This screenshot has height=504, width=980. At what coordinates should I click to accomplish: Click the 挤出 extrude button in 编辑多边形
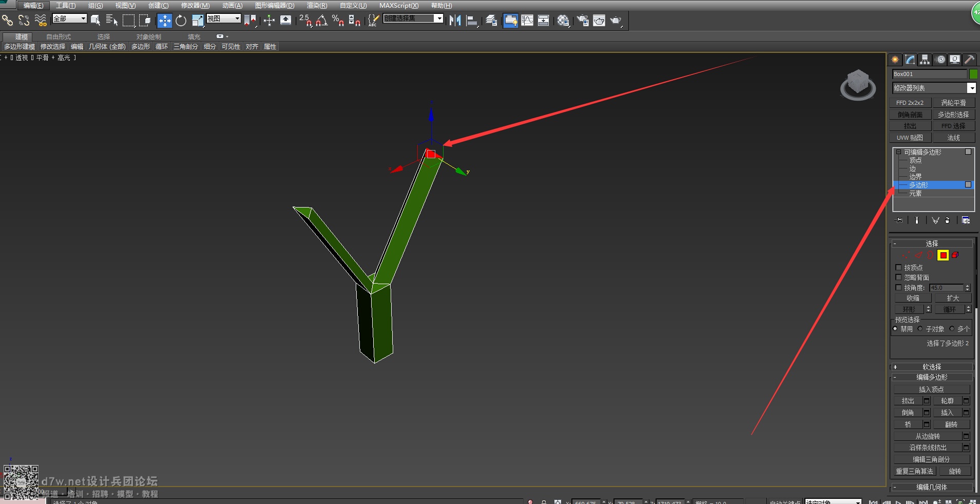pyautogui.click(x=908, y=401)
